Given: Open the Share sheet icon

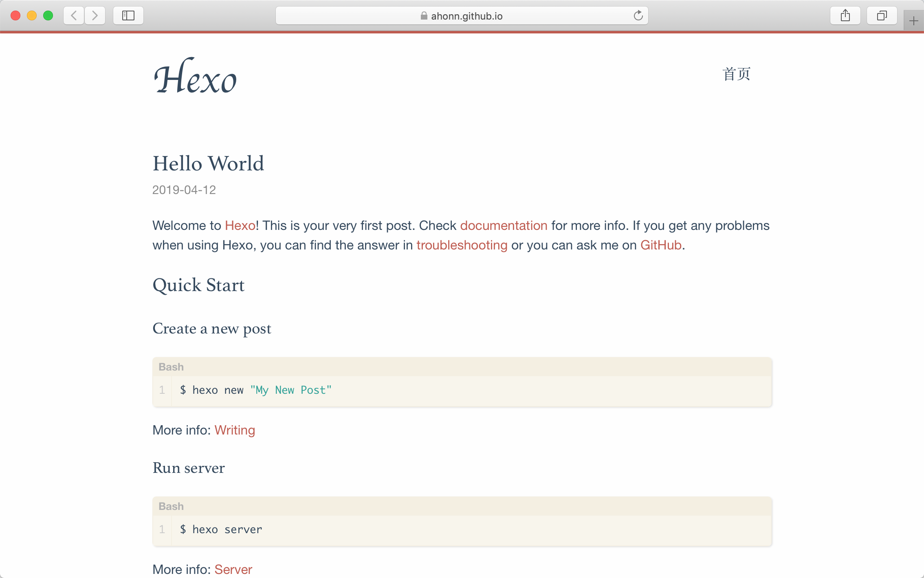Looking at the screenshot, I should point(845,16).
